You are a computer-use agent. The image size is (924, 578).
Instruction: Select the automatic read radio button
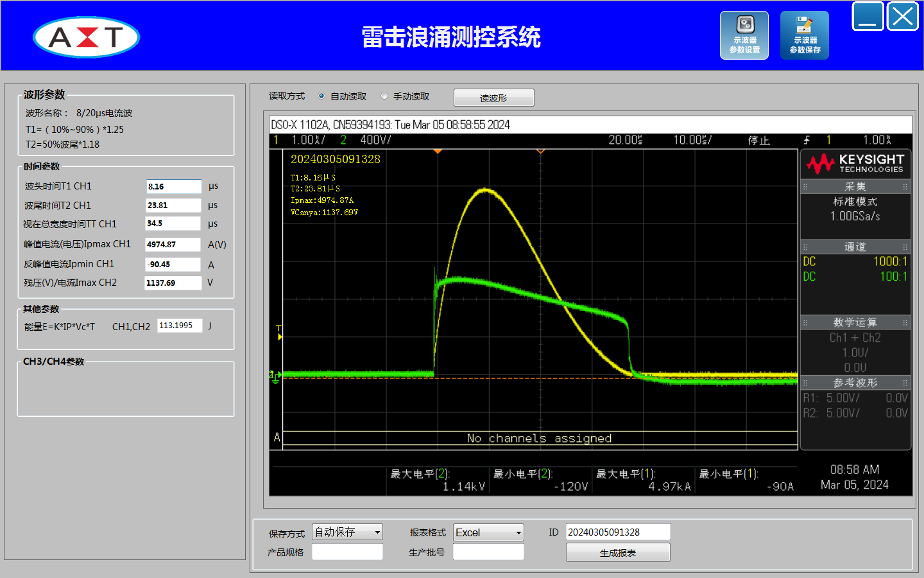321,96
